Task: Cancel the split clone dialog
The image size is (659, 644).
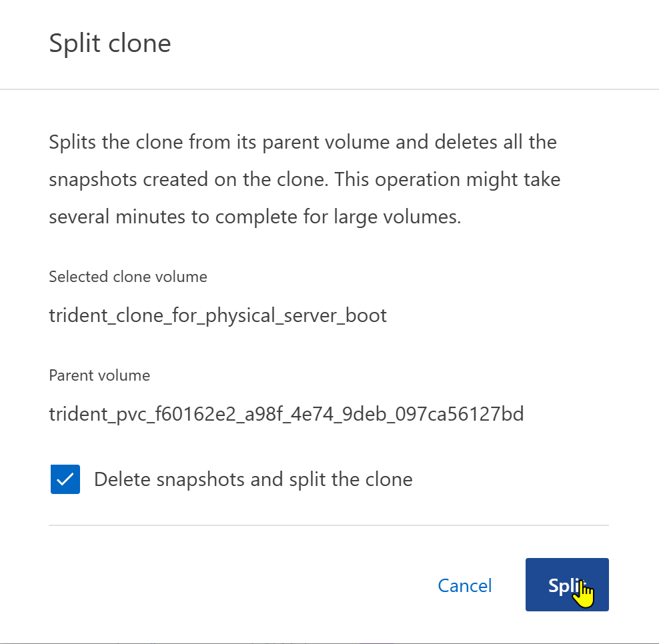Action: [464, 585]
